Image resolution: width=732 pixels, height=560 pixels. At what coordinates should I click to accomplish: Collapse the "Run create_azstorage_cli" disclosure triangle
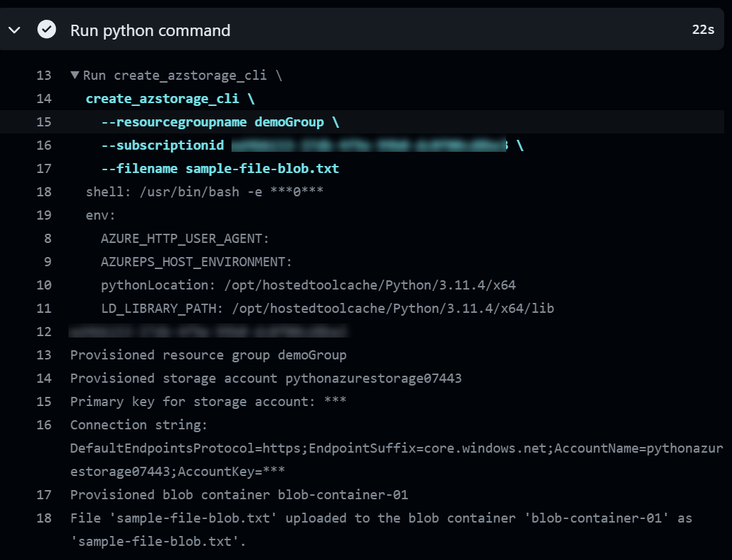75,75
